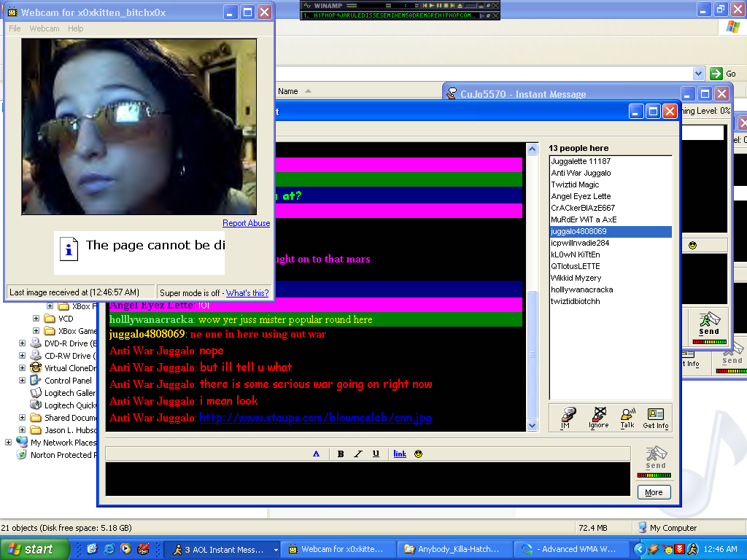Click the Report Abuse link
Image resolution: width=747 pixels, height=560 pixels.
(246, 223)
